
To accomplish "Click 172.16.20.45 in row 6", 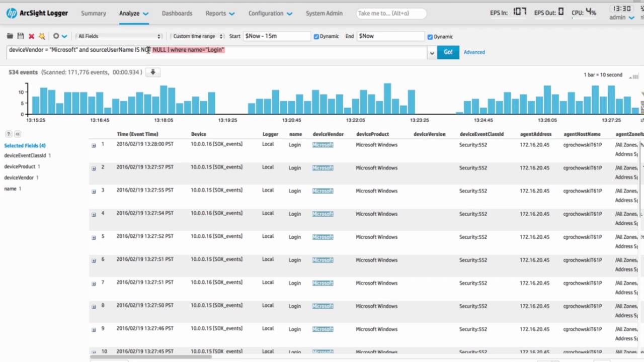I will [x=534, y=260].
